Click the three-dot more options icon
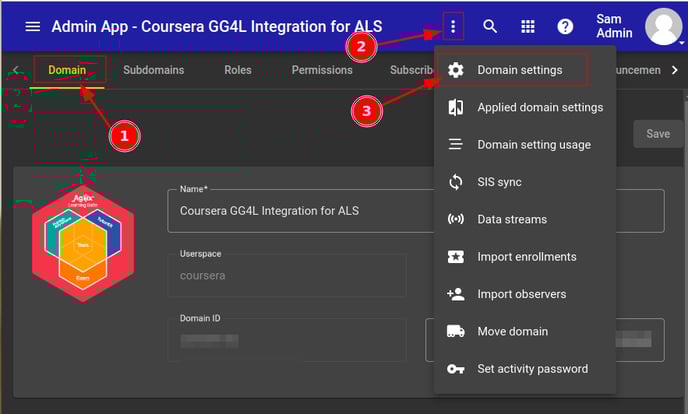 pyautogui.click(x=453, y=27)
